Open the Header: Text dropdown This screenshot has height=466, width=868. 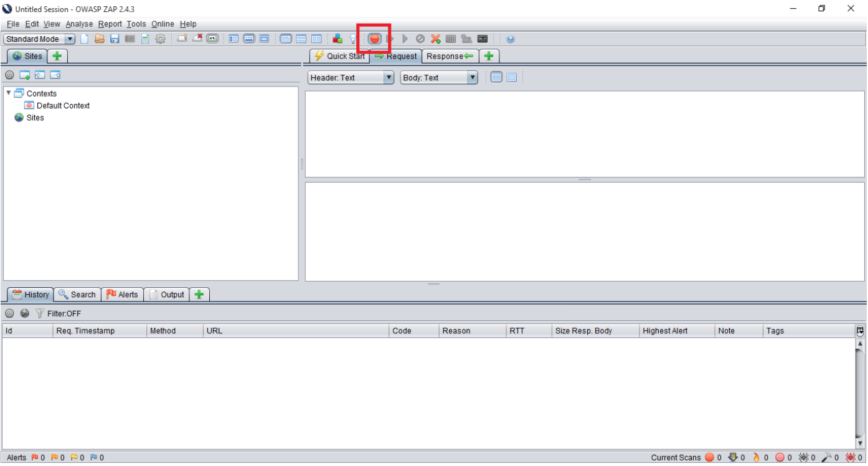click(x=351, y=78)
